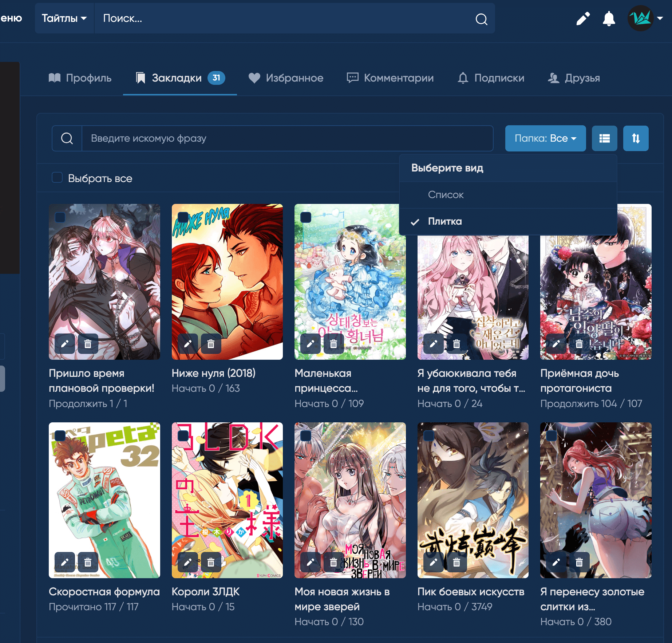Image resolution: width=672 pixels, height=643 pixels.
Task: Open notifications bell icon
Action: (x=609, y=19)
